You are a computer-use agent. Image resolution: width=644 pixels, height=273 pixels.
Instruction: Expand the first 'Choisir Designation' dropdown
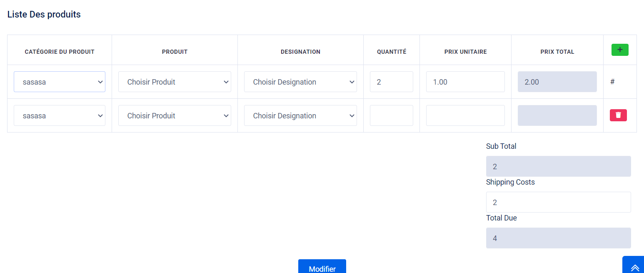[x=300, y=82]
